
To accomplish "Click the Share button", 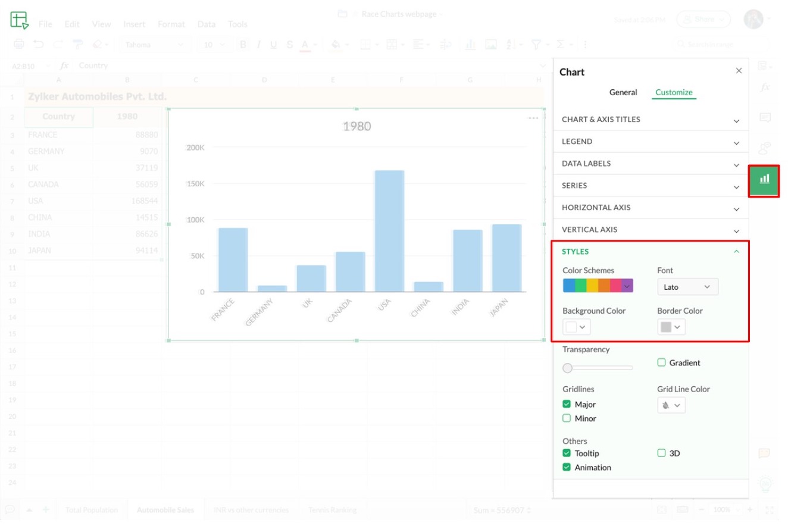I will pos(703,20).
